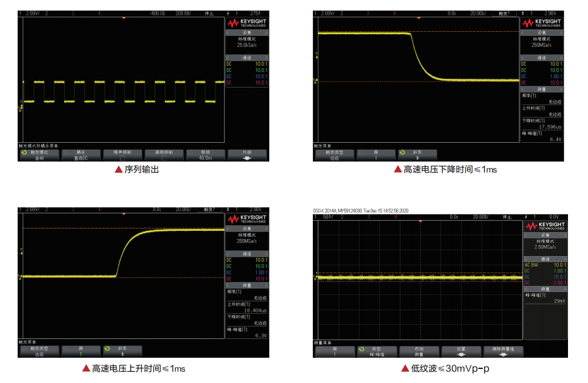Expand the 外部 softkey with down arrow
The width and height of the screenshot is (588, 383).
pos(247,155)
